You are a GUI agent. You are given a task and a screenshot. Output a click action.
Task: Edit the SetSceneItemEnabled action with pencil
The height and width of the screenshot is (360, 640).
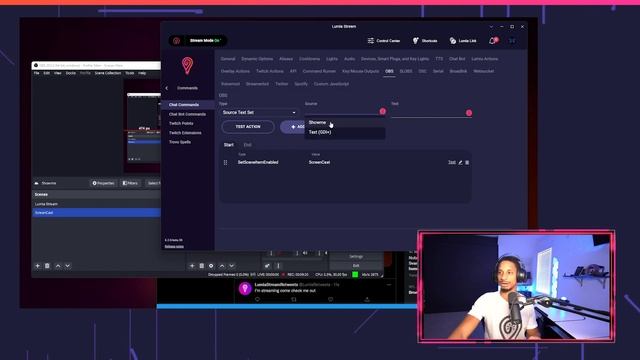tap(460, 162)
